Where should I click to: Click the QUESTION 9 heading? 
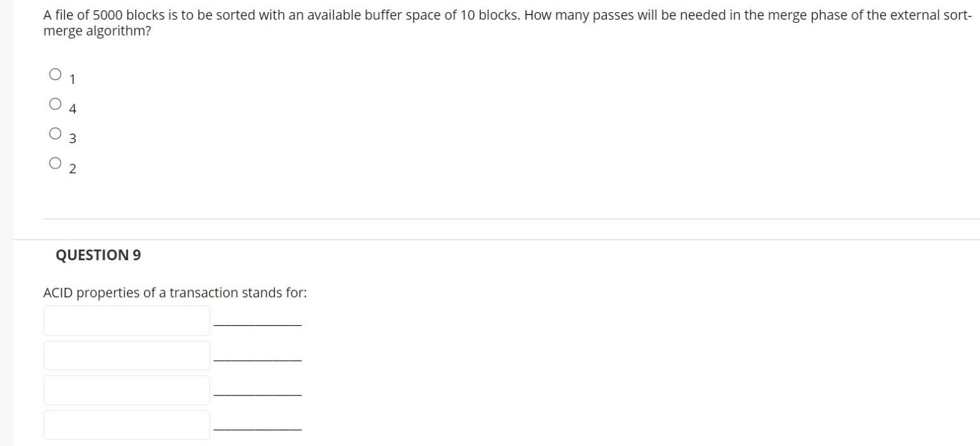97,255
